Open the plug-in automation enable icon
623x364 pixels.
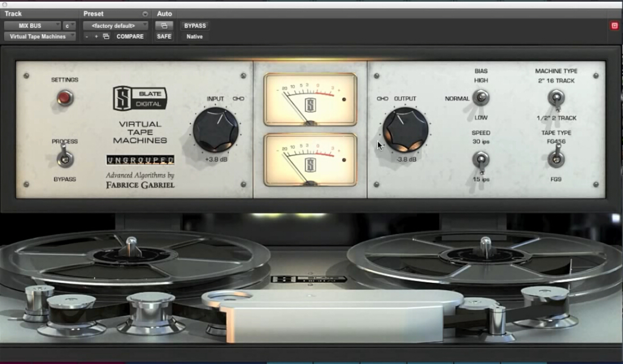[164, 26]
